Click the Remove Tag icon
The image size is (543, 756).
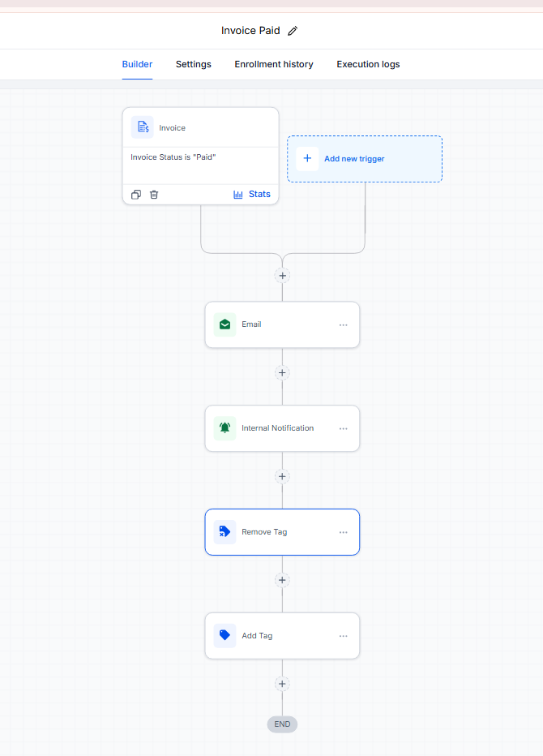(x=224, y=532)
